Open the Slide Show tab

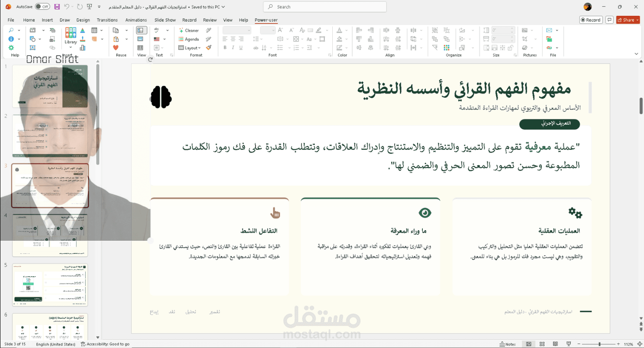point(165,20)
